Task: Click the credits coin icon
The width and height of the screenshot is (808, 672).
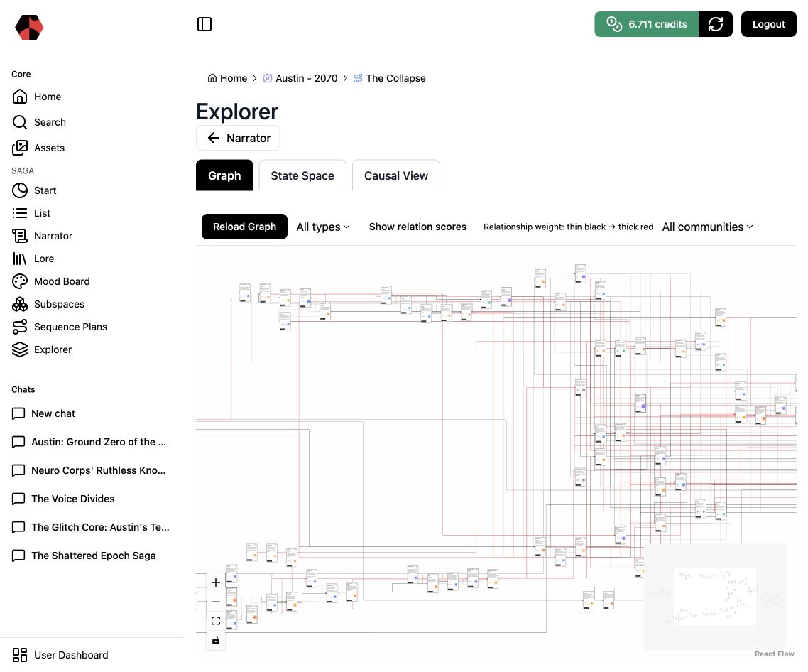Action: point(613,24)
